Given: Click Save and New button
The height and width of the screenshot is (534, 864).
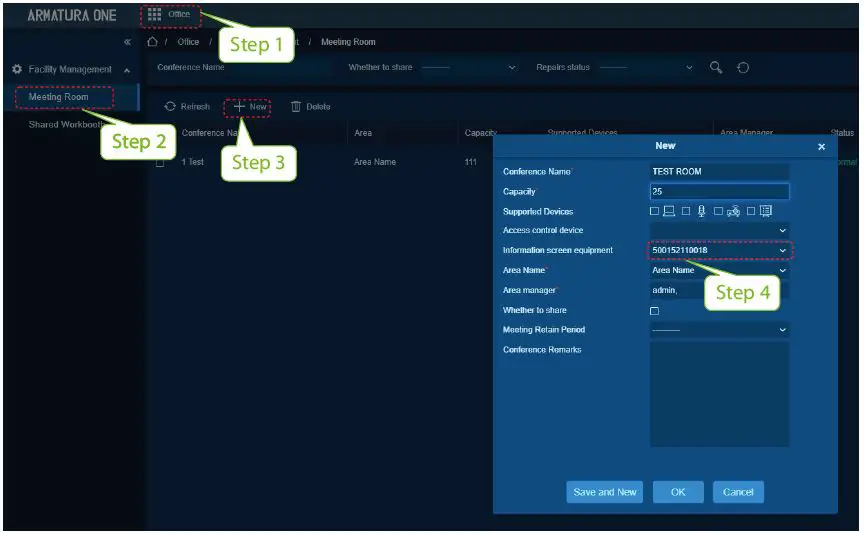Looking at the screenshot, I should pos(604,492).
